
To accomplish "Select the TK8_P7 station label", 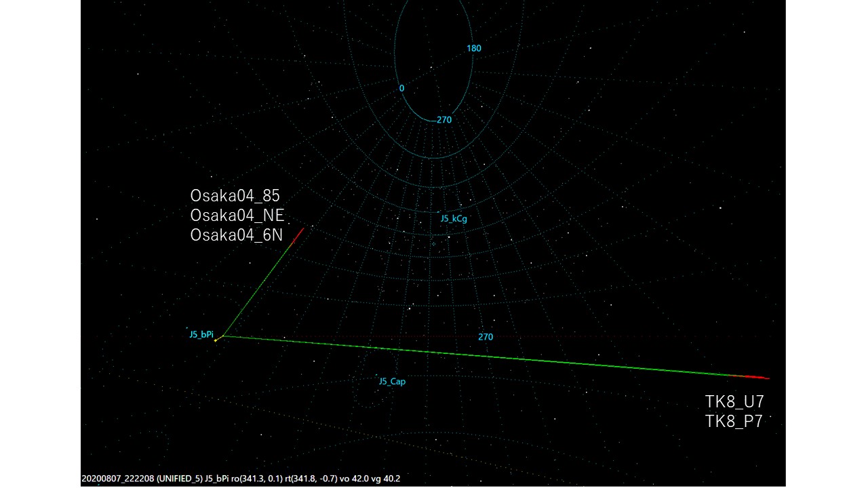I will pos(734,421).
